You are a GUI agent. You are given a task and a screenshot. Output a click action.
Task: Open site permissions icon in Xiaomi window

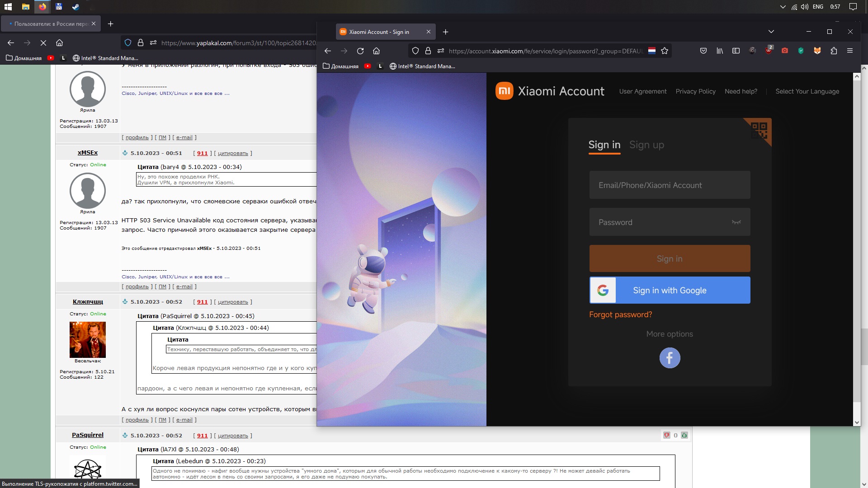coord(441,51)
